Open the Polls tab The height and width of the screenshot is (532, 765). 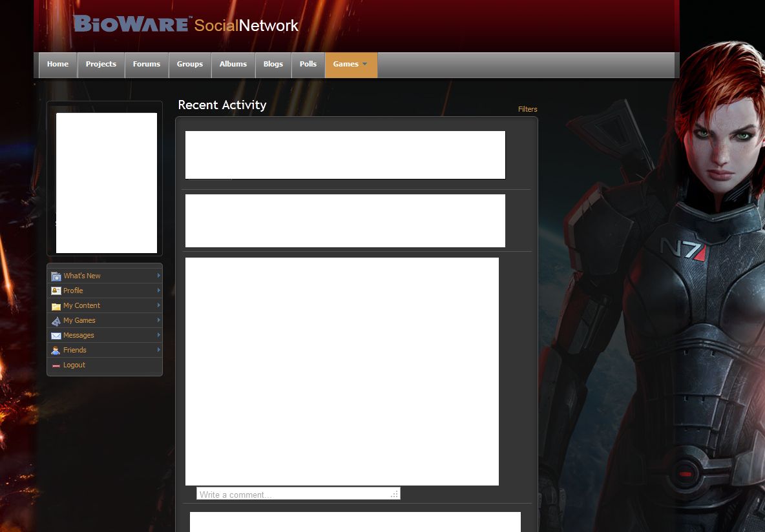pyautogui.click(x=308, y=65)
